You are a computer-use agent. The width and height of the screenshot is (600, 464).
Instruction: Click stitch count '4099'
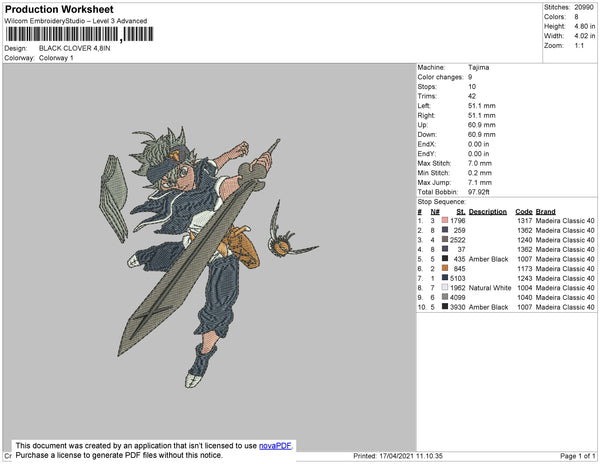point(458,297)
